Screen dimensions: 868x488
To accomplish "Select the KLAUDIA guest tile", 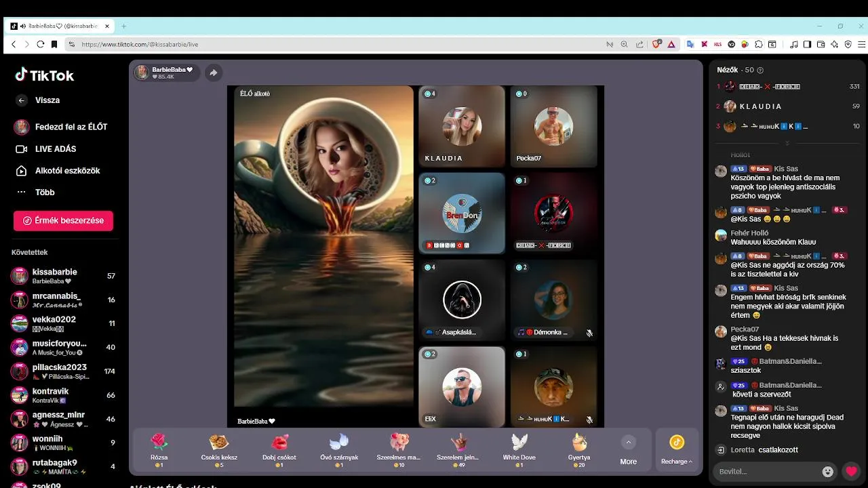I will [462, 127].
